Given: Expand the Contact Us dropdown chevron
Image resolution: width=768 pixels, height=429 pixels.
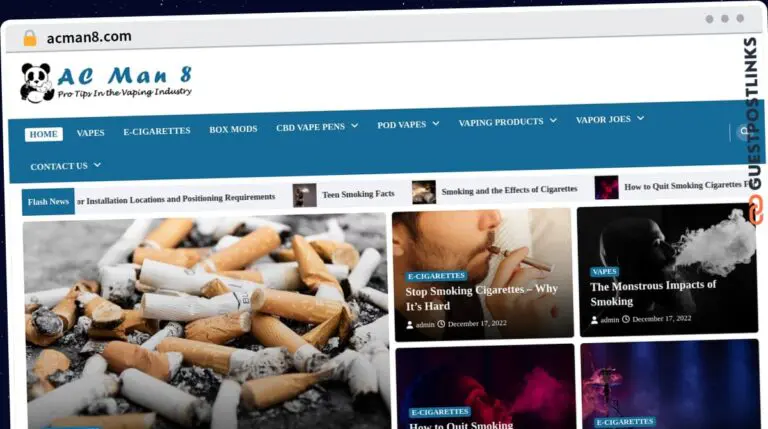Looking at the screenshot, I should 97,165.
